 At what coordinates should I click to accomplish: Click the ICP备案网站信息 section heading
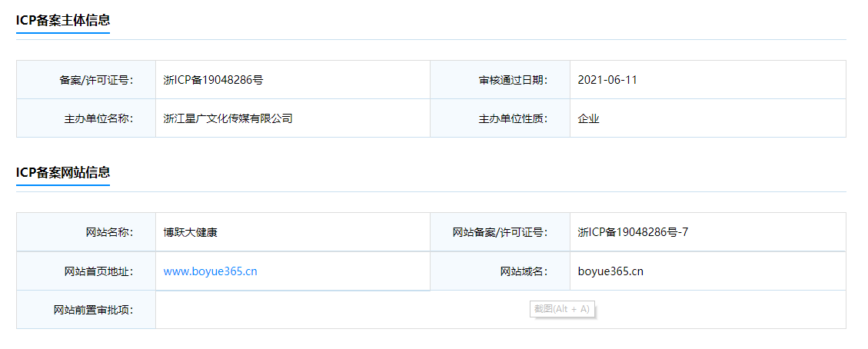point(63,172)
